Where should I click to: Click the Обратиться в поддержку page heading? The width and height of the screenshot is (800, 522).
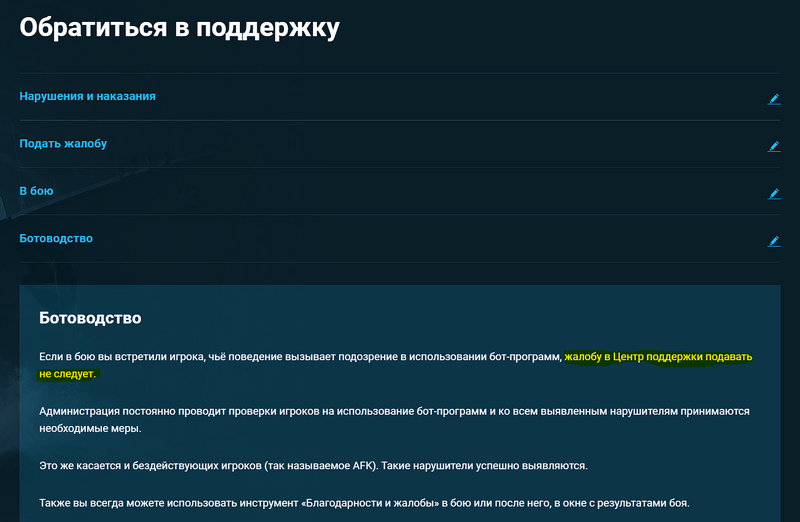[180, 28]
